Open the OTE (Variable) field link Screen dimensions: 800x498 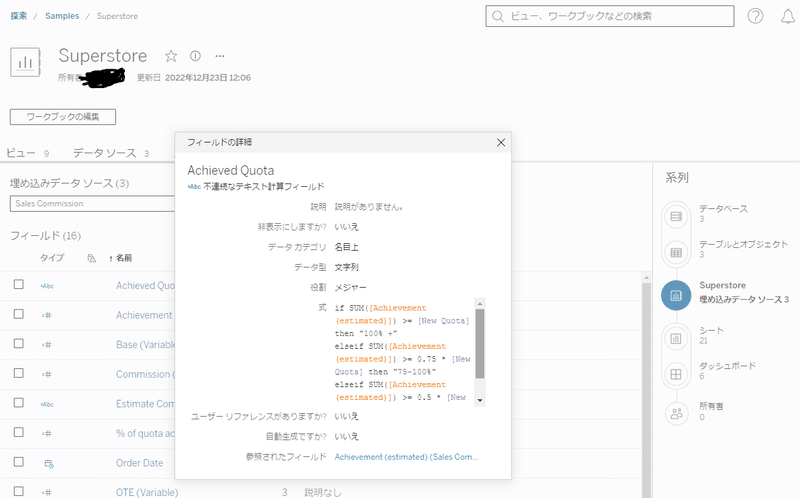147,492
